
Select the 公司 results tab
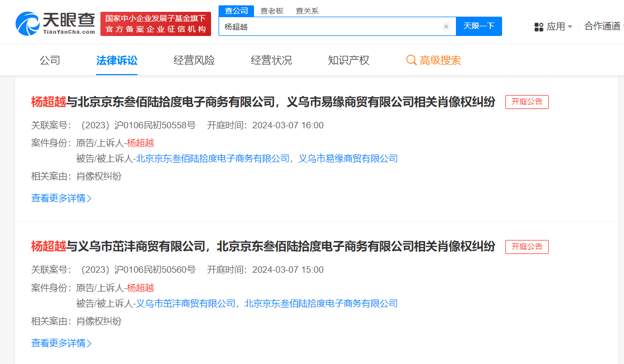click(50, 60)
